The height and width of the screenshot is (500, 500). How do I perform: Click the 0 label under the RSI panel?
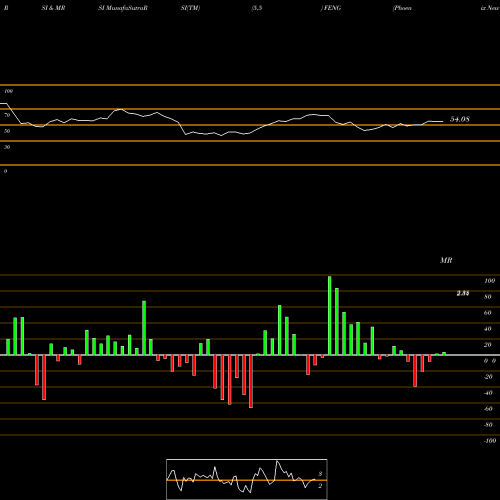pyautogui.click(x=5, y=171)
